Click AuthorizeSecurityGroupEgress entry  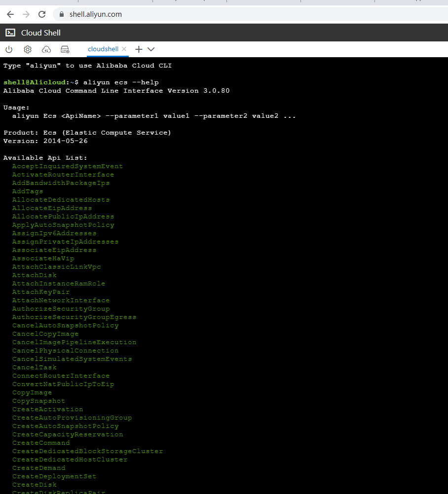74,317
